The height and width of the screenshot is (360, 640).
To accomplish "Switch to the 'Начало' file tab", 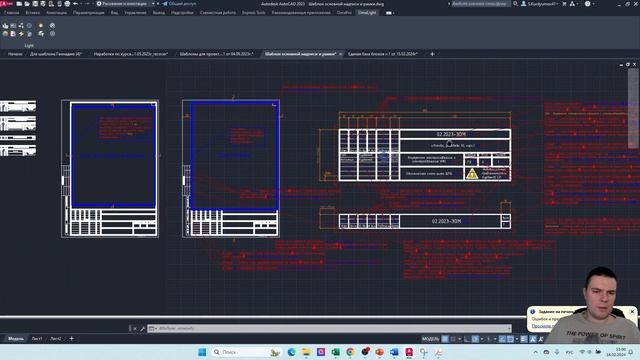I will point(15,54).
